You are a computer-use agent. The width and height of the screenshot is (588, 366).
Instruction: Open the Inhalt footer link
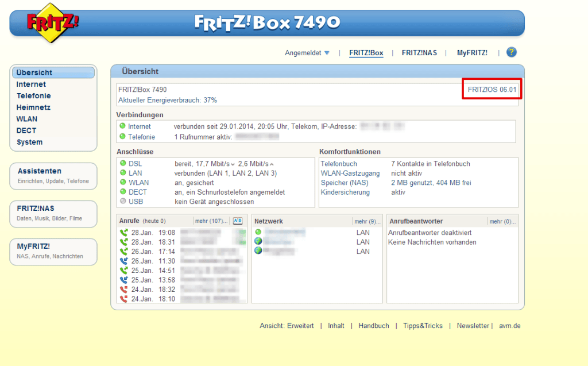pyautogui.click(x=336, y=326)
